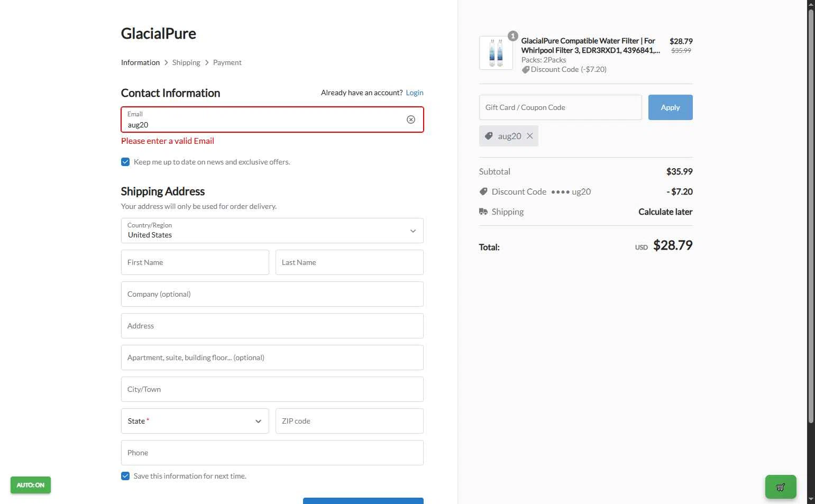Viewport: 815px width, 504px height.
Task: Click the Contact Information heading
Action: click(x=171, y=93)
